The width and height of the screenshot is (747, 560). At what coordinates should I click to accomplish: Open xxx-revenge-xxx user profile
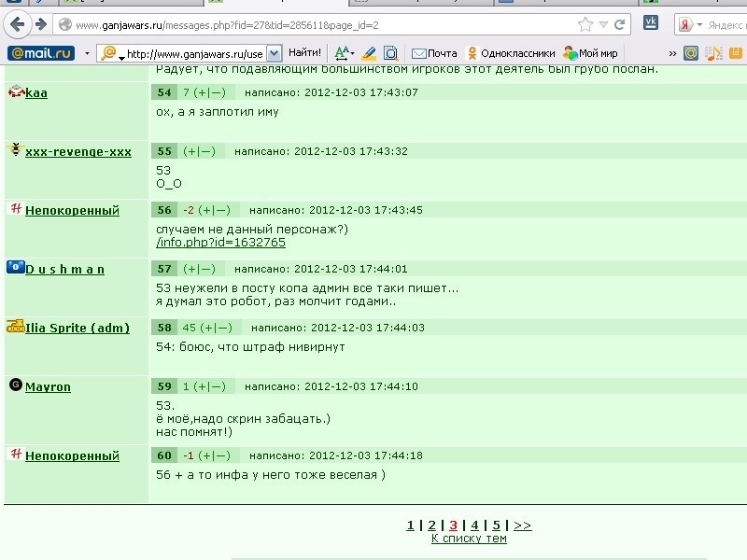(x=78, y=152)
